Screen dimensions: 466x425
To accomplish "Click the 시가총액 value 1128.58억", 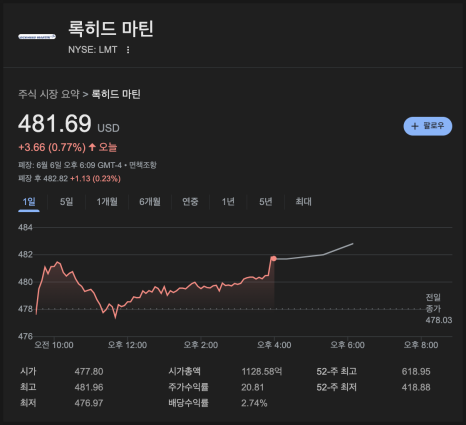I will (x=262, y=371).
